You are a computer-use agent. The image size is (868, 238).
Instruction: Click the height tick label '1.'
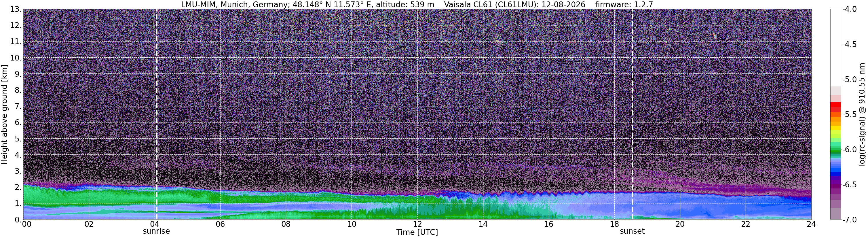(18, 204)
